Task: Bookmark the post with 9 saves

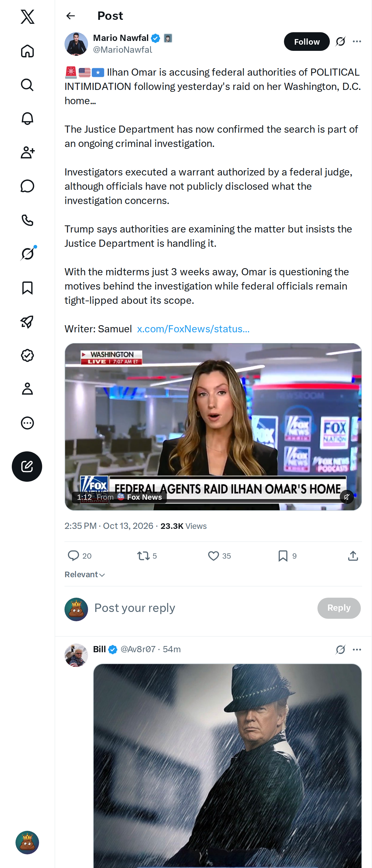Action: coord(283,556)
